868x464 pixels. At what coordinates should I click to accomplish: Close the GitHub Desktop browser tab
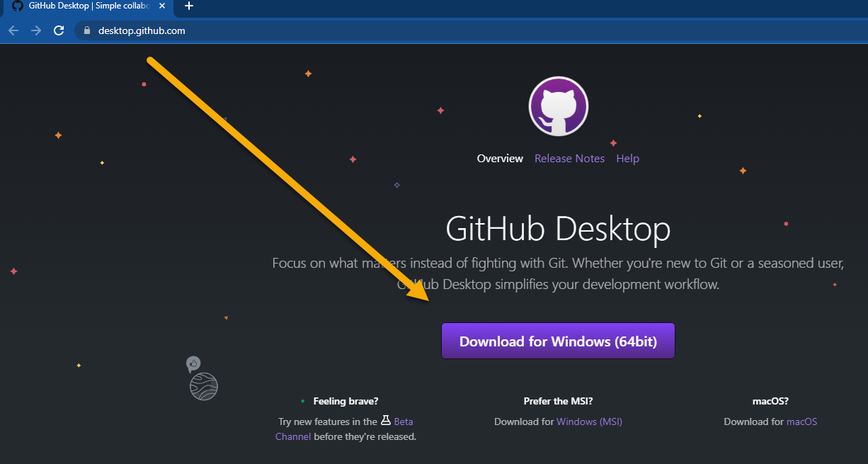[161, 6]
